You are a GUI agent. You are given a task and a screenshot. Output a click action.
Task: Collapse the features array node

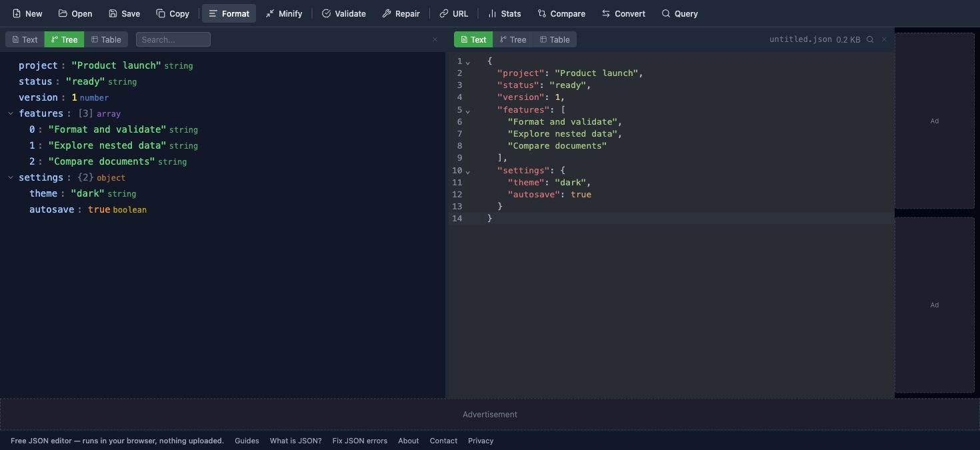[11, 113]
